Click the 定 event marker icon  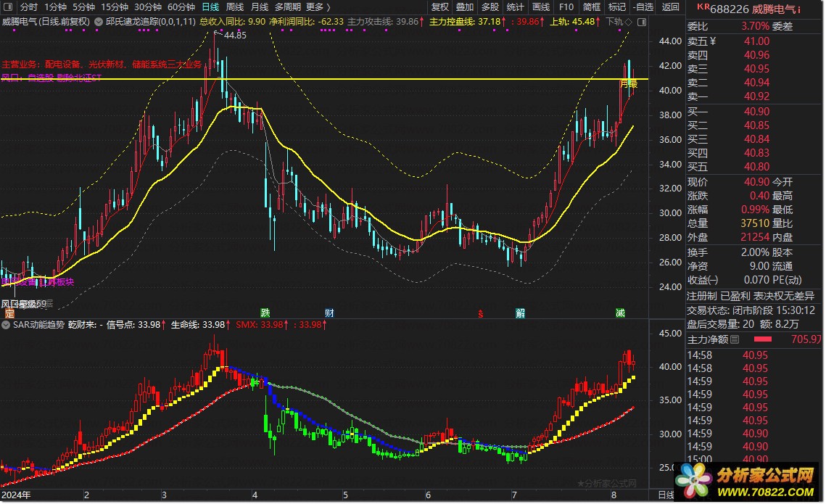[x=9, y=313]
